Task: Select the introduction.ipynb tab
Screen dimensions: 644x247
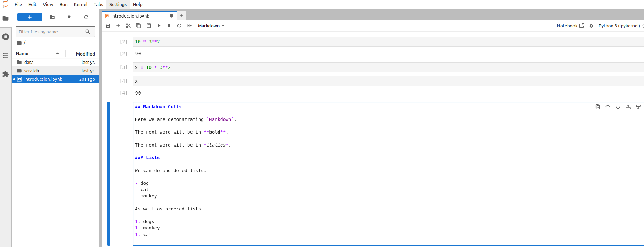Action: point(130,16)
